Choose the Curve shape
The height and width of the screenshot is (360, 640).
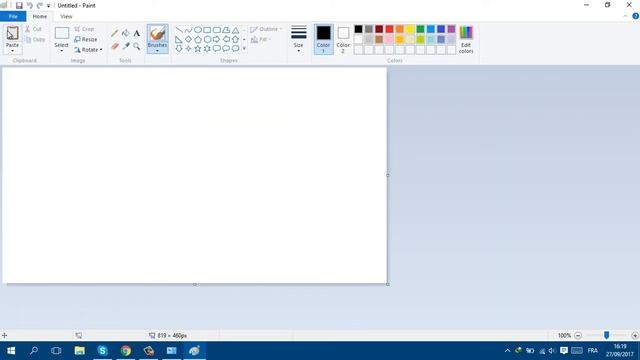click(188, 30)
